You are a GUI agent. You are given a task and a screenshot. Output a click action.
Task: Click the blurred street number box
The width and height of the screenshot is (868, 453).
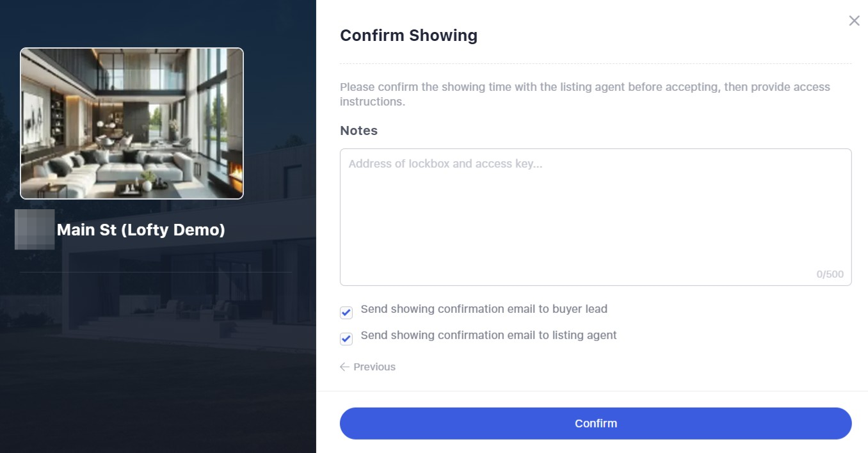[x=35, y=229]
